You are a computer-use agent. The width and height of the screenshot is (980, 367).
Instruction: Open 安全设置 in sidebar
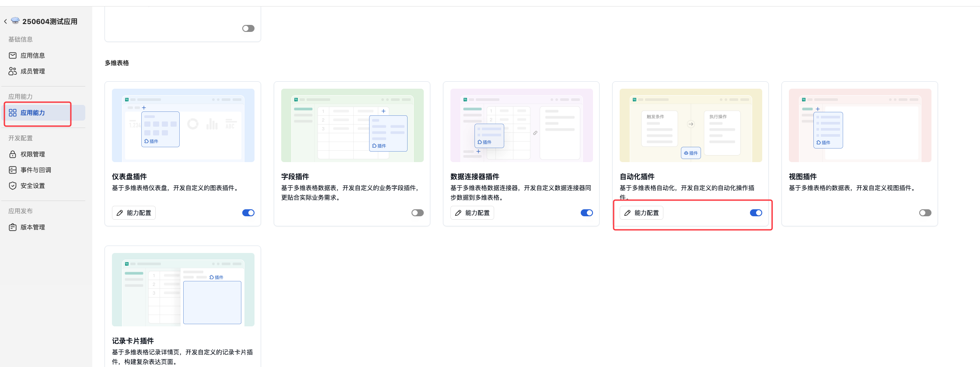click(32, 186)
